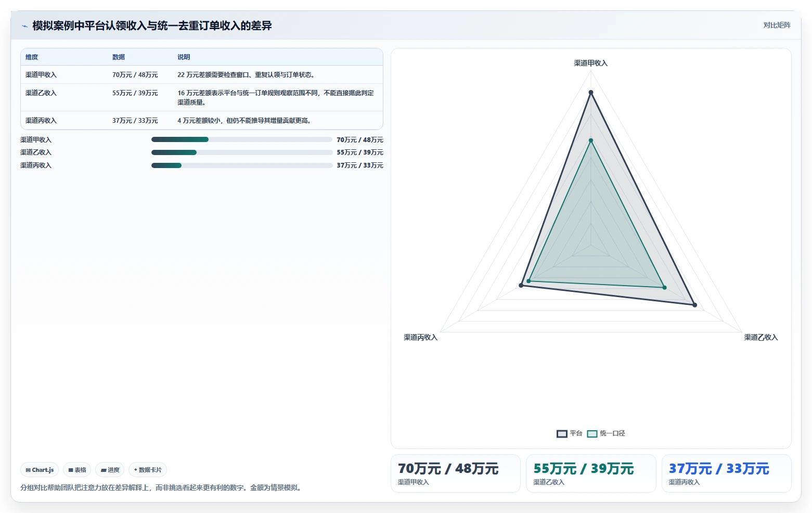
Task: Click the 数据 column header
Action: point(119,57)
